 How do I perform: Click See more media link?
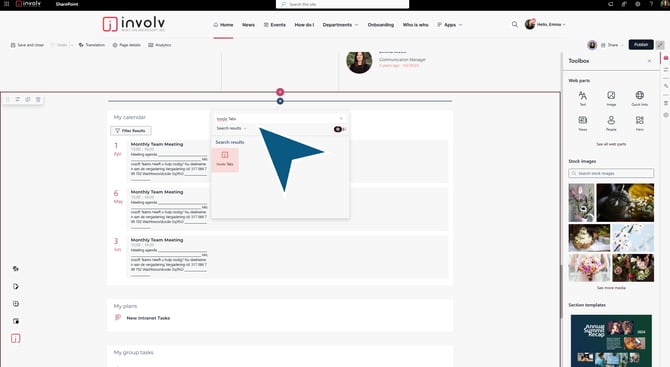pos(611,288)
